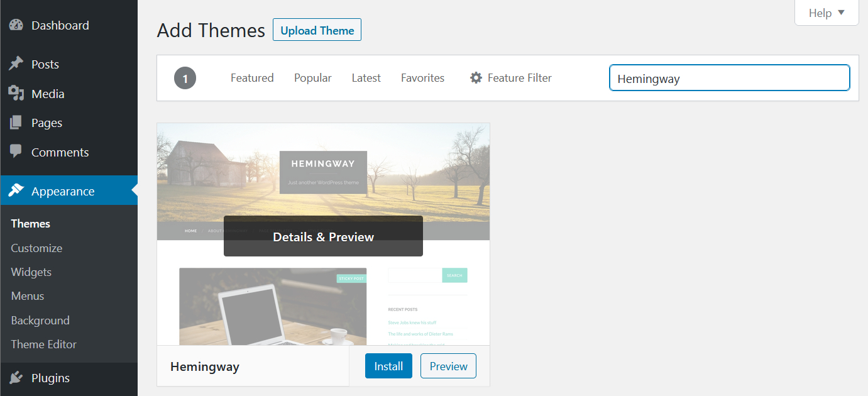Open Widgets under Appearance
Screen dimensions: 868x396
pos(31,272)
